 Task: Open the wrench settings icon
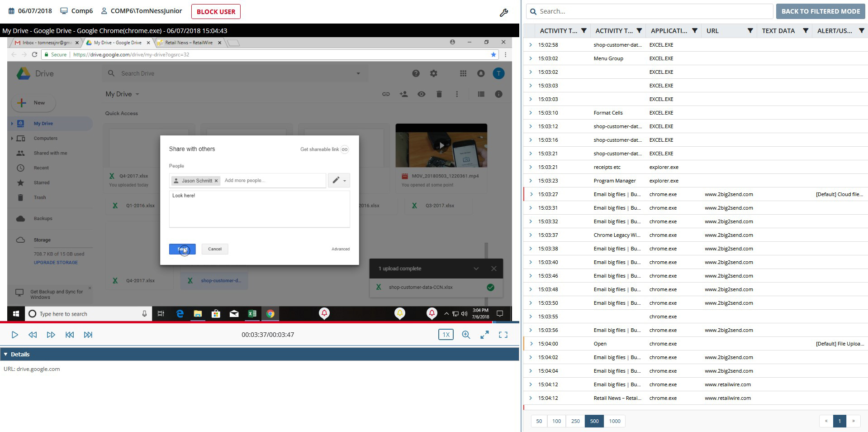503,13
